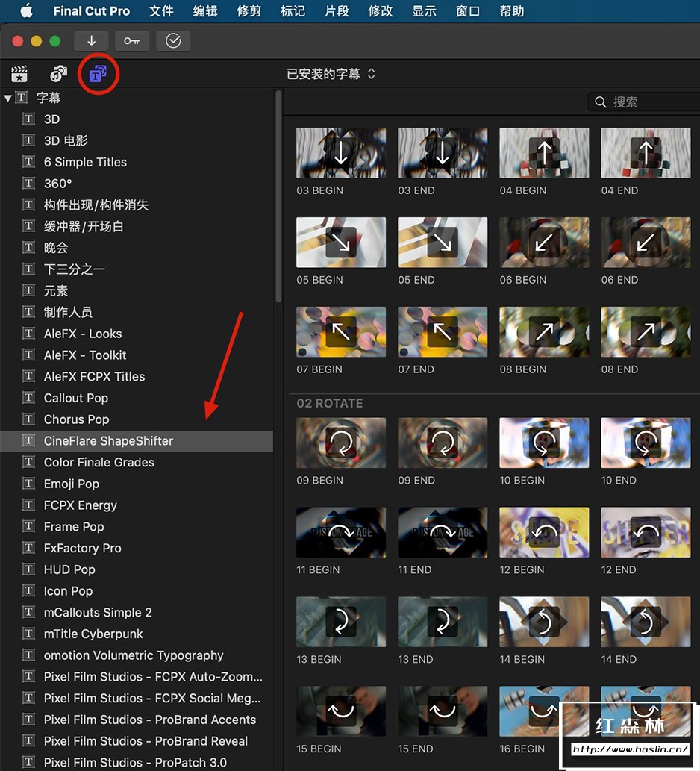Select the 16 BEGIN rotate thumbnail

pyautogui.click(x=544, y=711)
